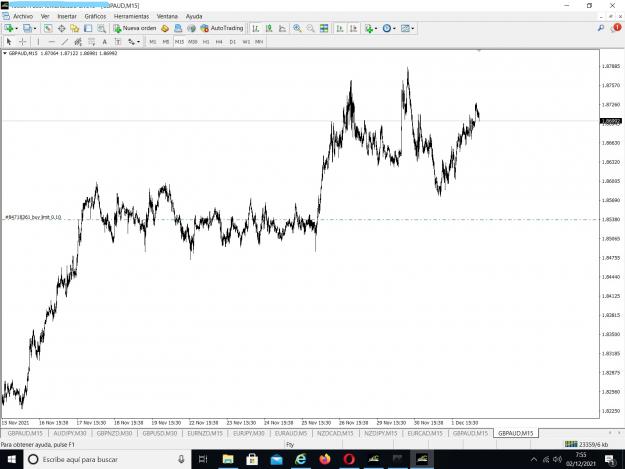The height and width of the screenshot is (469, 625).
Task: Open the Gráficos menu
Action: 95,16
